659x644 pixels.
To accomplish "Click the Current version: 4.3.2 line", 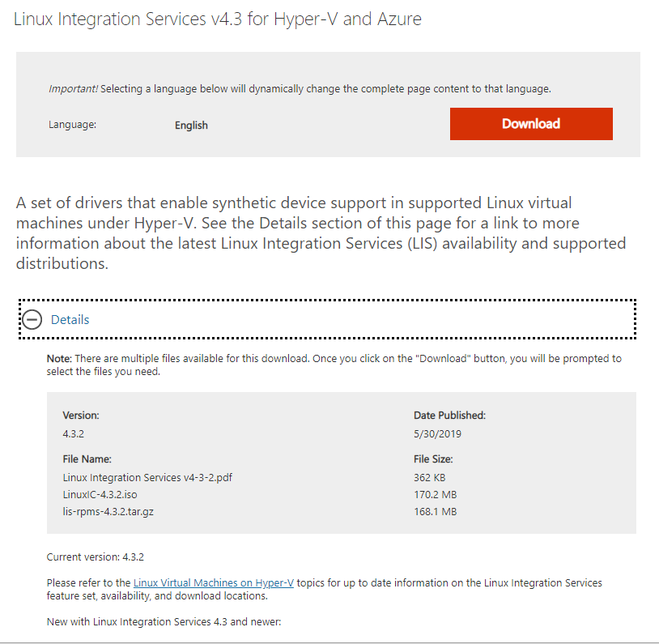I will point(95,557).
